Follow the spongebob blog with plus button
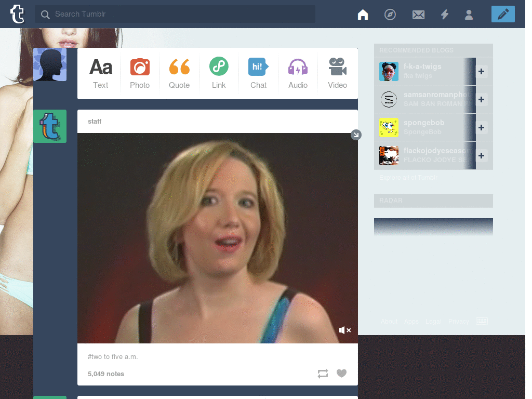Image resolution: width=532 pixels, height=399 pixels. pyautogui.click(x=482, y=128)
